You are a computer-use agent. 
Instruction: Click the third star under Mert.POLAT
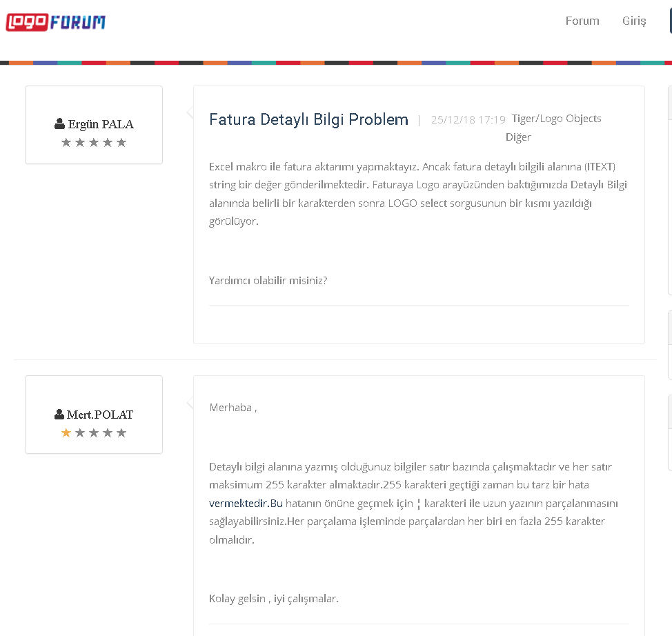(94, 433)
